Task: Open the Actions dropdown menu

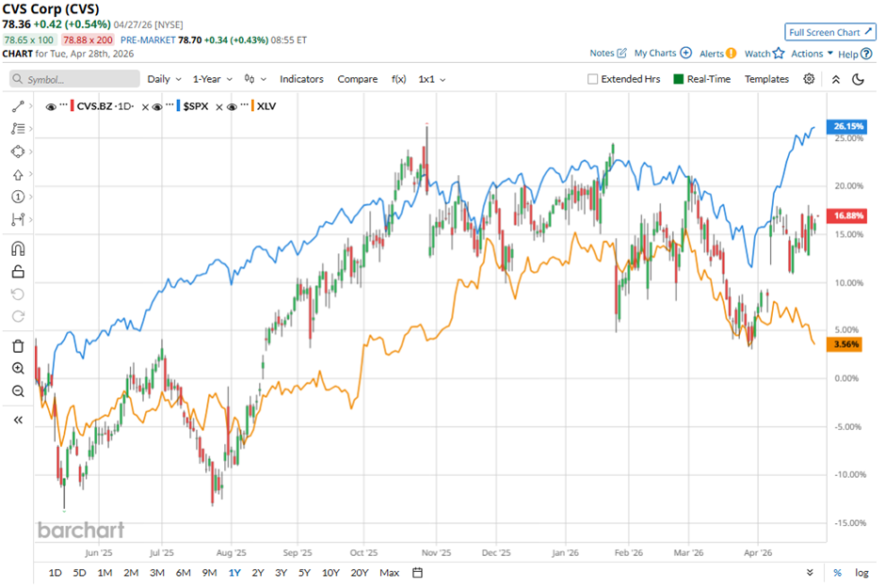Action: tap(811, 54)
